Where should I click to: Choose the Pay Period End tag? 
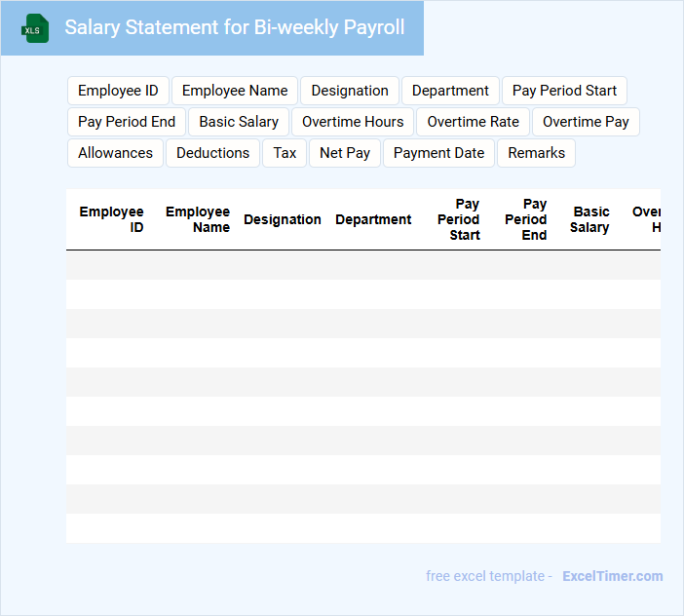(127, 122)
